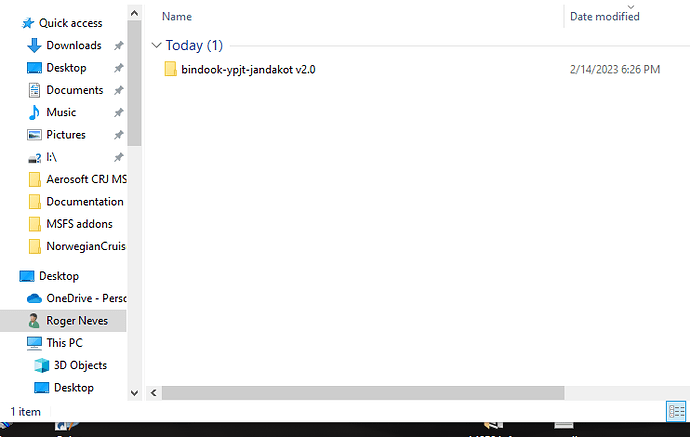Image resolution: width=690 pixels, height=437 pixels.
Task: Open the Music folder
Action: click(61, 113)
